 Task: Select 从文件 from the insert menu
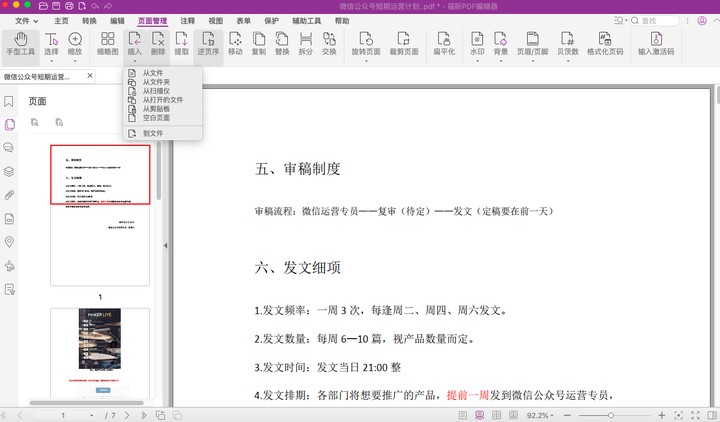point(163,73)
